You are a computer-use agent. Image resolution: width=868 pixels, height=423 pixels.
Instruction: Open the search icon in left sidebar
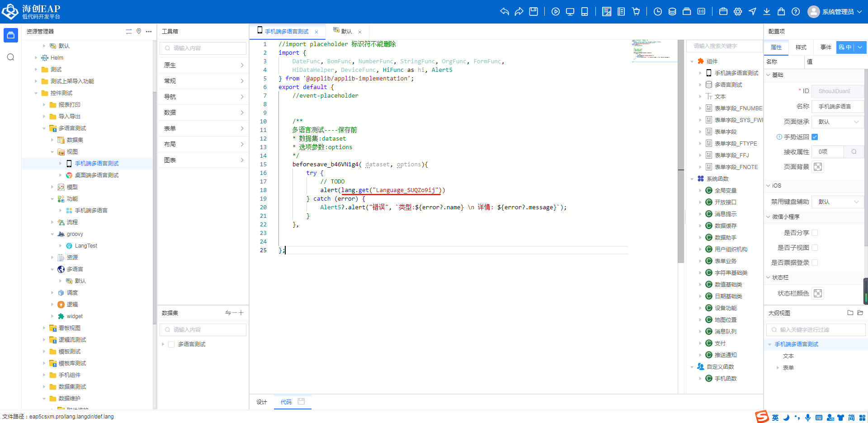click(11, 57)
